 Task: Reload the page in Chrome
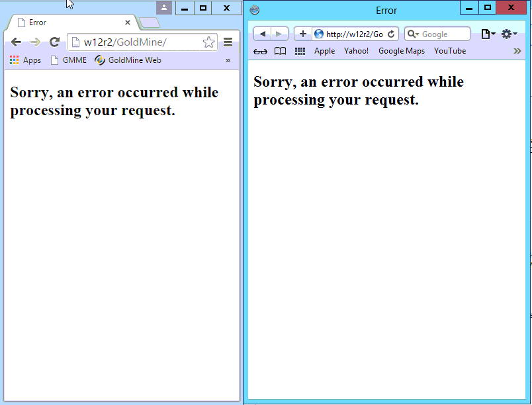pos(54,42)
